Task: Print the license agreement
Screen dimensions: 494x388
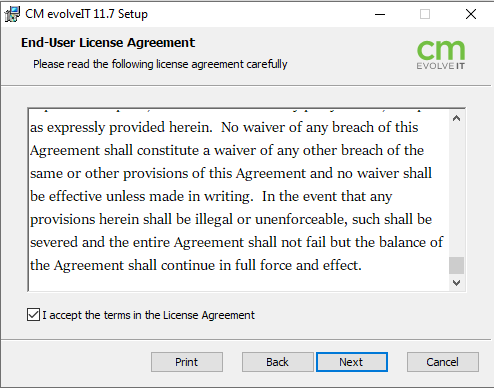Action: [x=187, y=362]
